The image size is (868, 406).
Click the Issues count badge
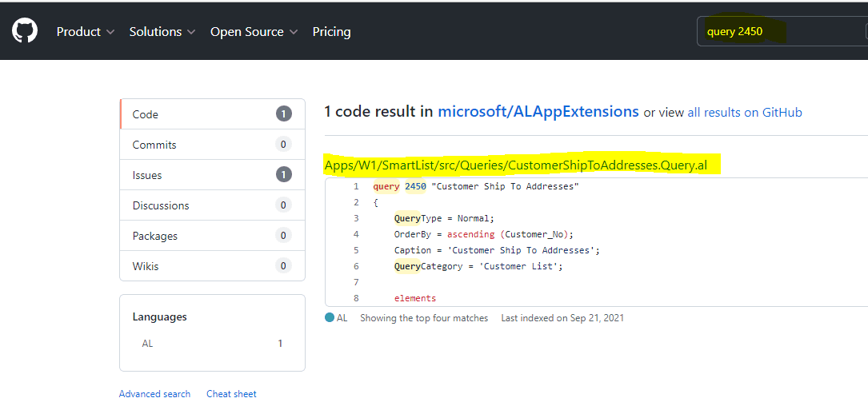click(x=283, y=175)
